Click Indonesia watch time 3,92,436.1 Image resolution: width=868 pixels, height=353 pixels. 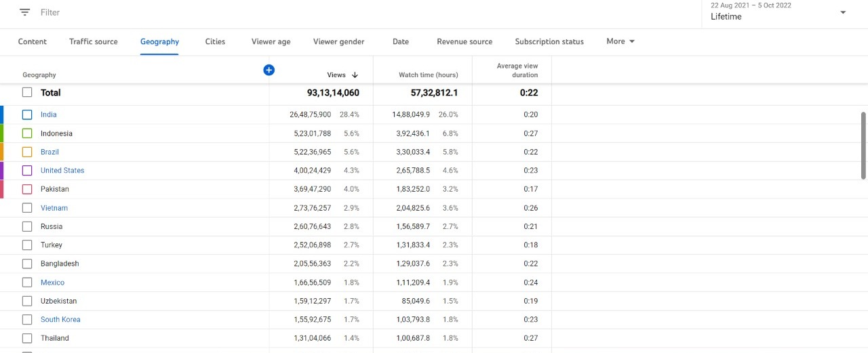click(413, 133)
